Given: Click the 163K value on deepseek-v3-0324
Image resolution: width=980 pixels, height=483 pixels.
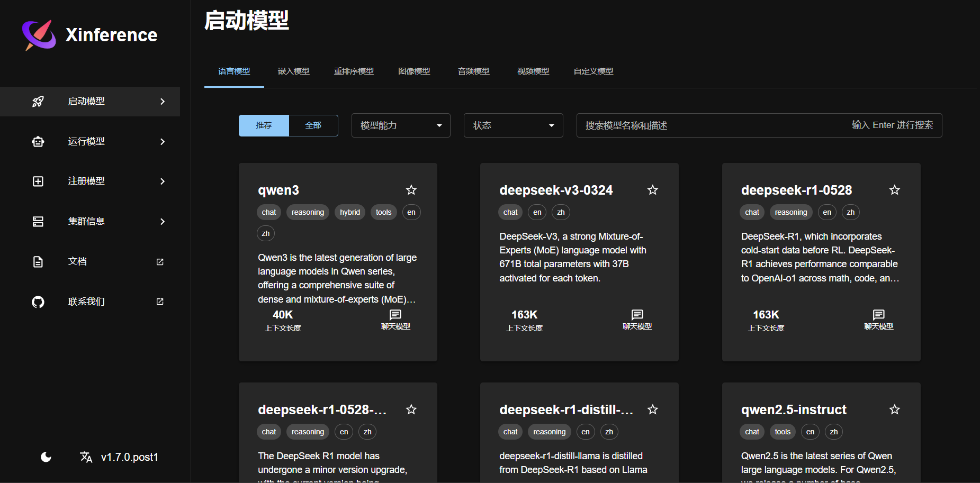Looking at the screenshot, I should pyautogui.click(x=524, y=315).
